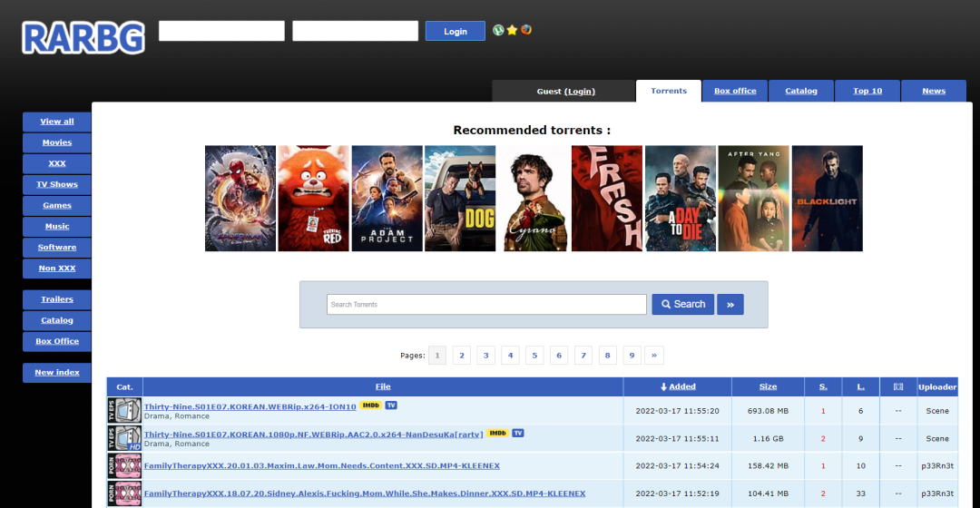980x508 pixels.
Task: Click the comments column header icon
Action: click(x=898, y=386)
